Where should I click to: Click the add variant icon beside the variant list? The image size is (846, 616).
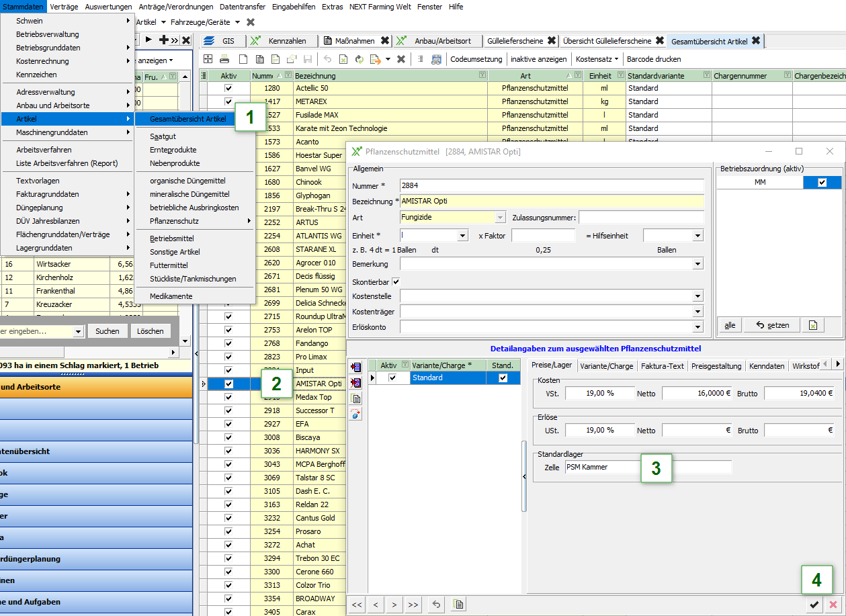pos(356,367)
